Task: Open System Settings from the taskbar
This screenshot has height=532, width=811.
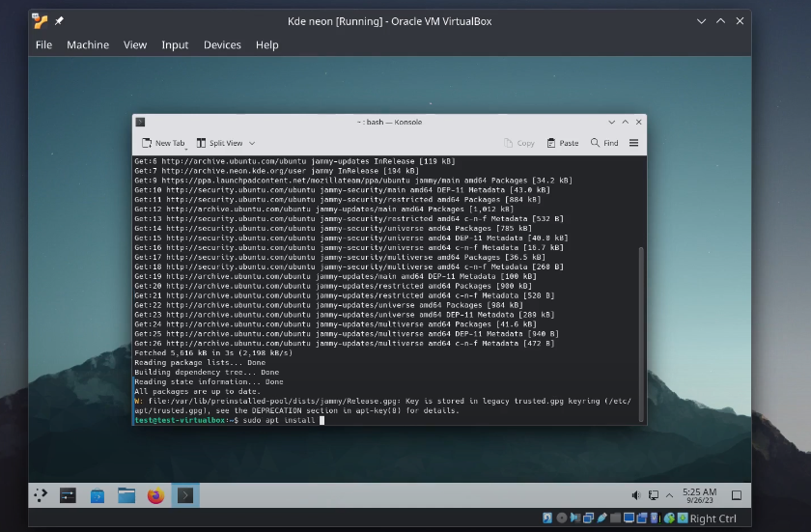Action: pyautogui.click(x=69, y=495)
